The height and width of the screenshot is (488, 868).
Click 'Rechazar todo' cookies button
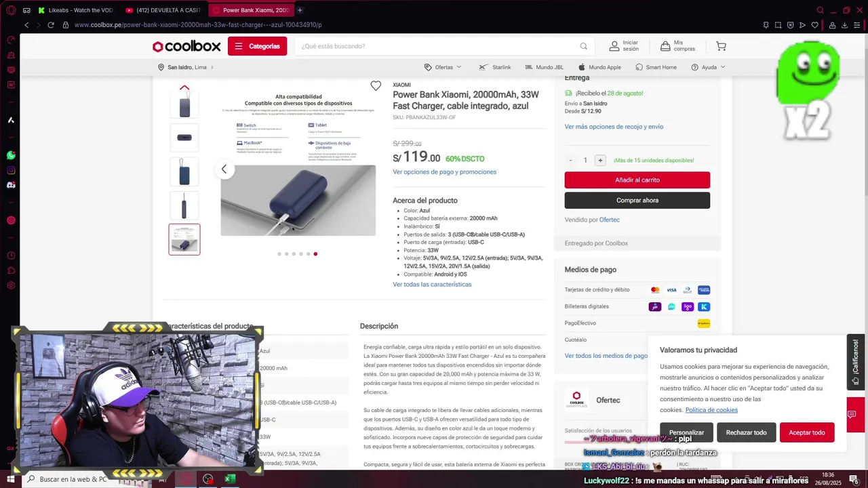[746, 432]
